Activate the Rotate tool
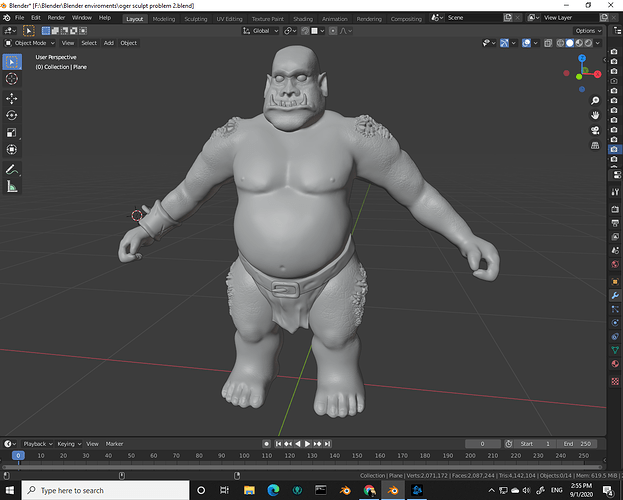Screen dimensions: 623x500 (12, 115)
